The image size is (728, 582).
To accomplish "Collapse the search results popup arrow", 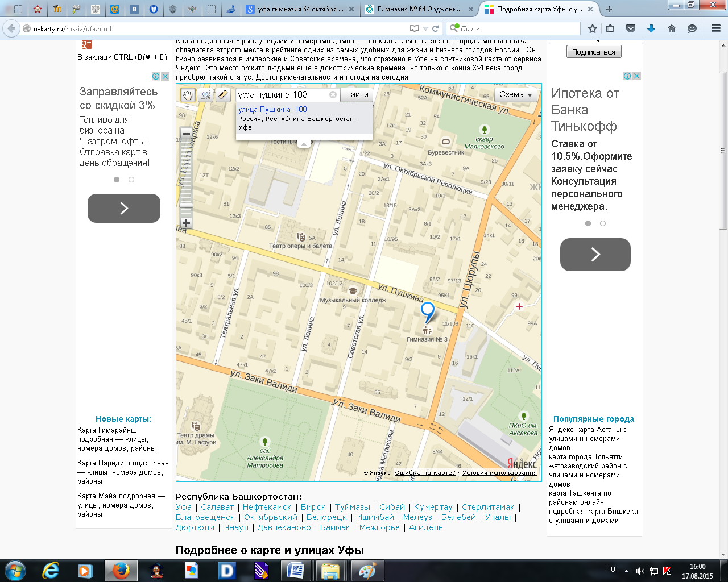I will click(x=304, y=144).
